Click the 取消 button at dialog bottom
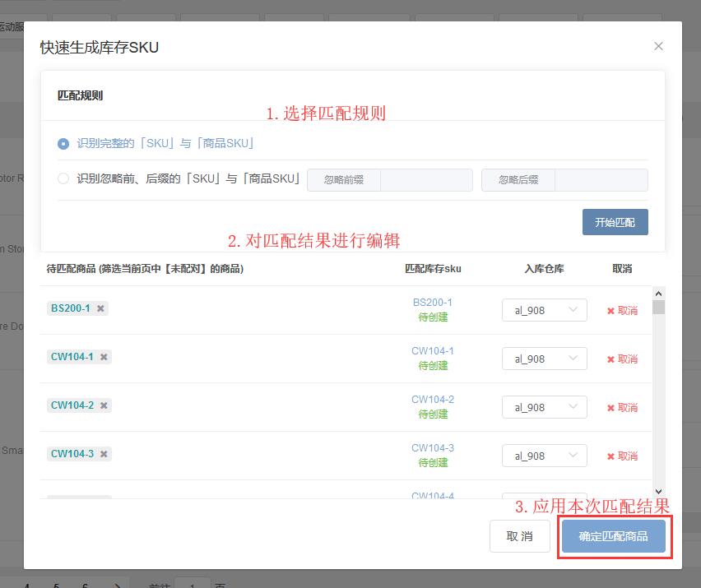 click(519, 536)
